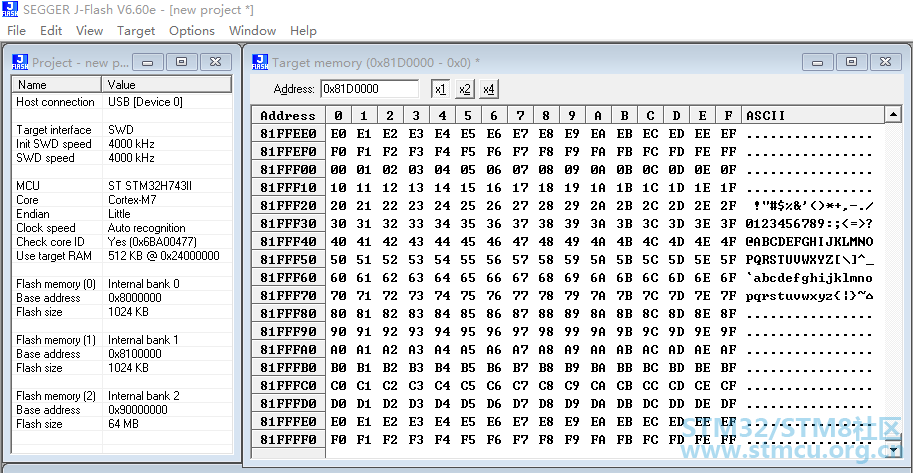Select the Flash memory (0) row

121,284
